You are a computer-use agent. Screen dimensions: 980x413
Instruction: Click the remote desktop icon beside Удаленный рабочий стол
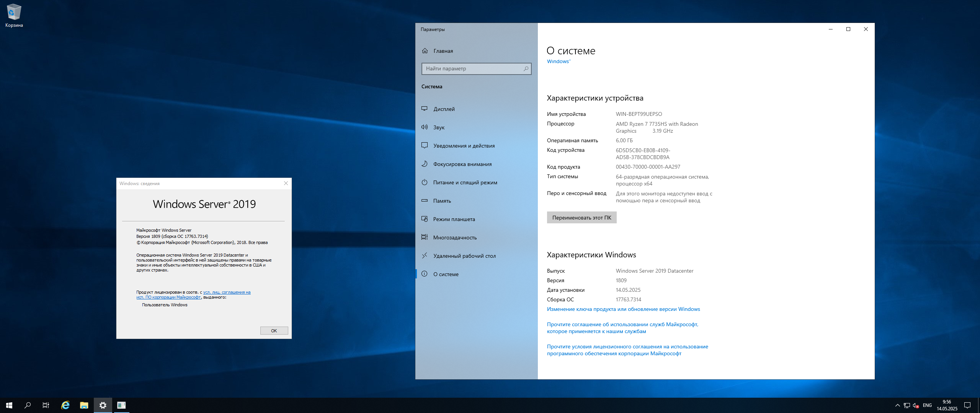pos(425,255)
